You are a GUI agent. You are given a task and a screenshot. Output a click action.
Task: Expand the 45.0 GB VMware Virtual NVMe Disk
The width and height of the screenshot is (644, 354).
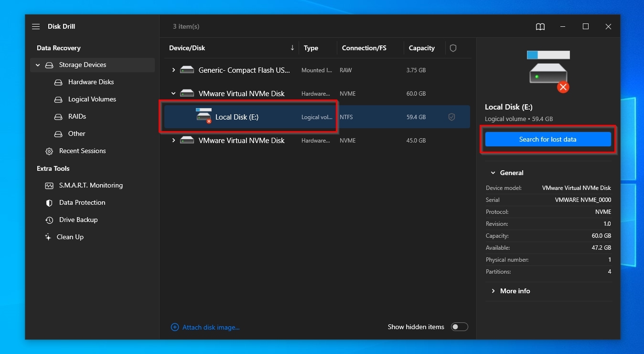(x=173, y=141)
